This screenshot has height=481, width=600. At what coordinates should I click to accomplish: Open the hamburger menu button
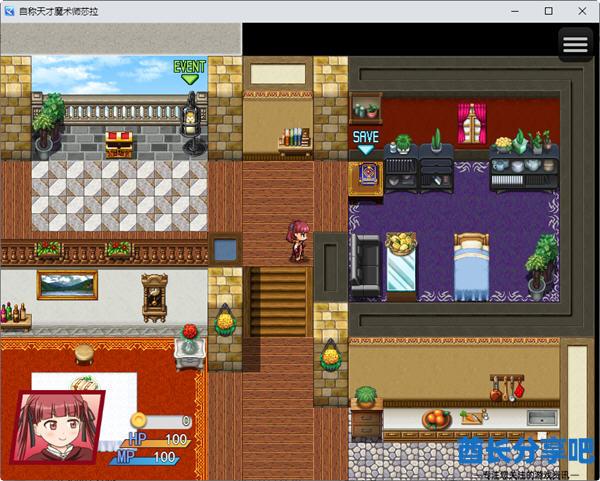coord(575,45)
